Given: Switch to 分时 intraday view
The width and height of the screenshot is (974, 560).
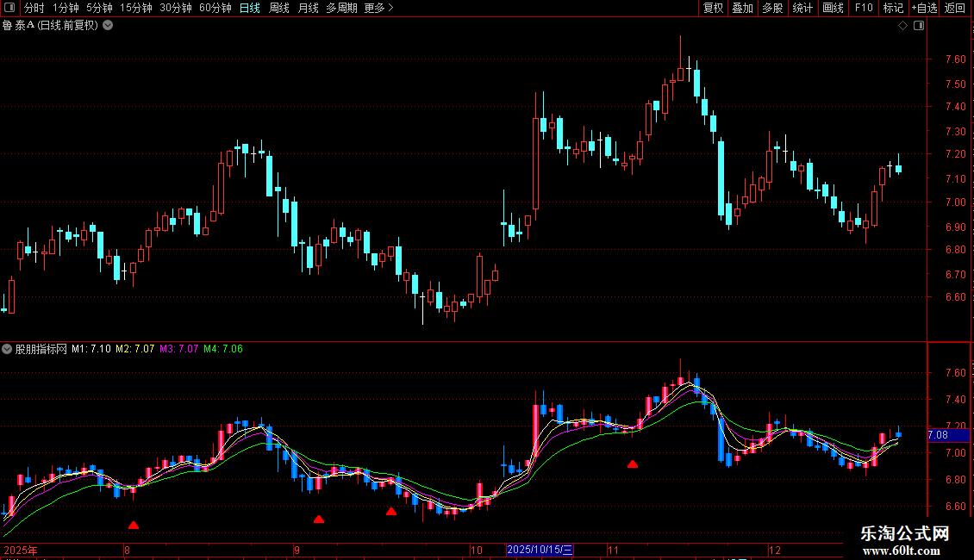Looking at the screenshot, I should coord(34,8).
